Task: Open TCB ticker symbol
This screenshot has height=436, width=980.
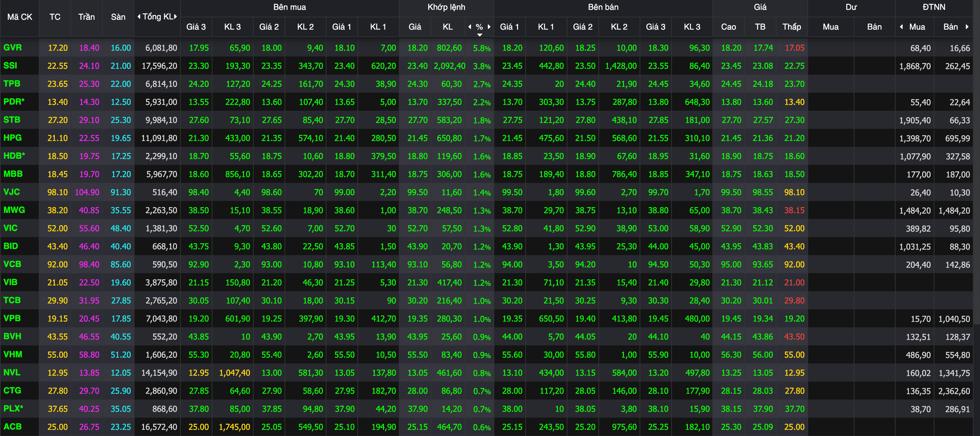Action: (12, 300)
